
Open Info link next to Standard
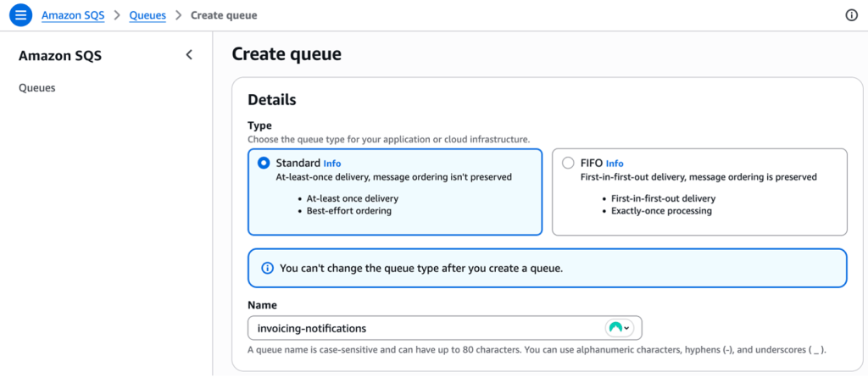click(332, 164)
